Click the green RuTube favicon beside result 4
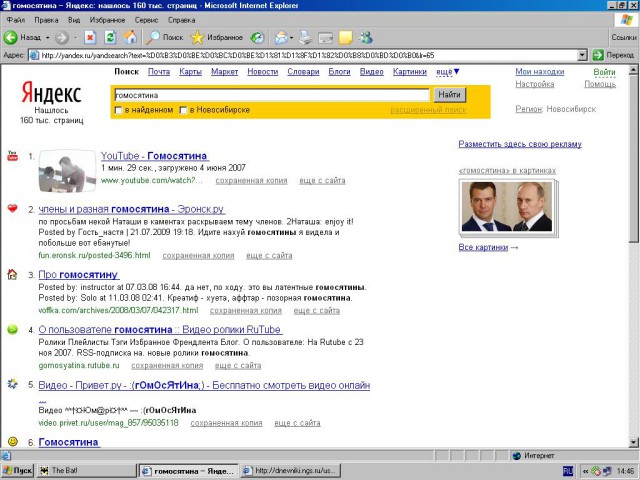Viewport: 640px width, 480px height. tap(13, 329)
